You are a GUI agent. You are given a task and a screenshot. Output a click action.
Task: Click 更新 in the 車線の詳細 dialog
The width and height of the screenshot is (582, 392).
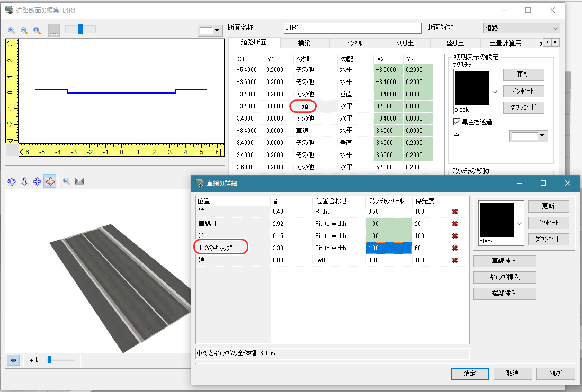click(548, 206)
